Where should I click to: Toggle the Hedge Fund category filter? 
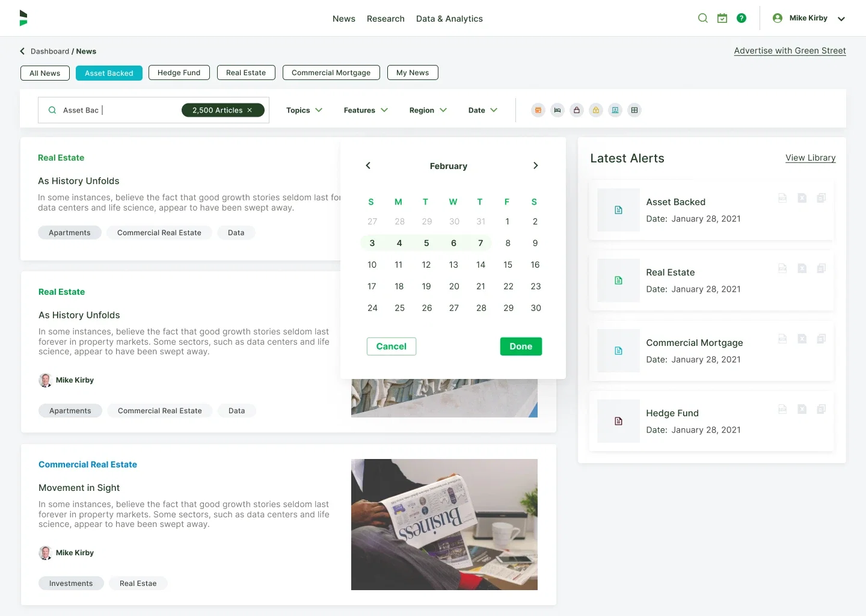pyautogui.click(x=179, y=73)
